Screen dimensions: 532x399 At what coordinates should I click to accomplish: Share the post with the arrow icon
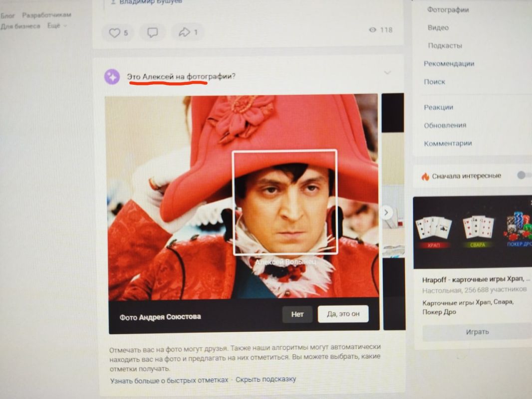tap(185, 32)
